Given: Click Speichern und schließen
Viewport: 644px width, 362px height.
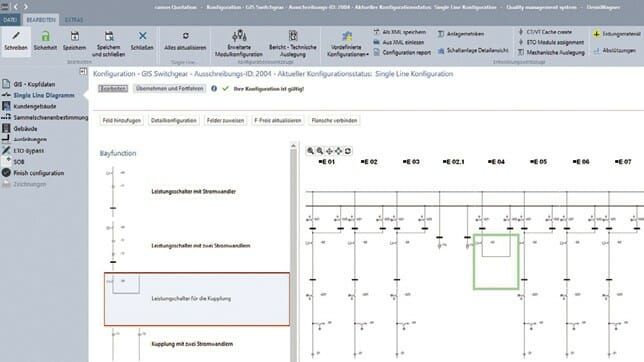Looking at the screenshot, I should point(108,44).
